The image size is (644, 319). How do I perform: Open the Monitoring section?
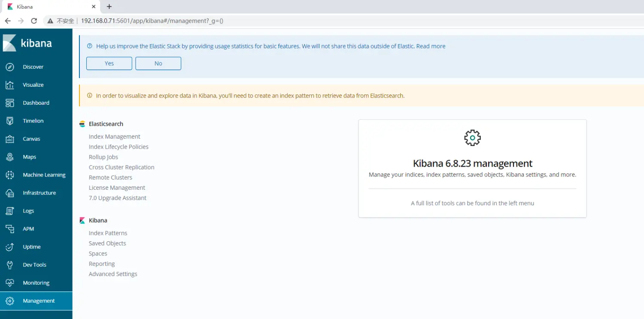tap(36, 283)
